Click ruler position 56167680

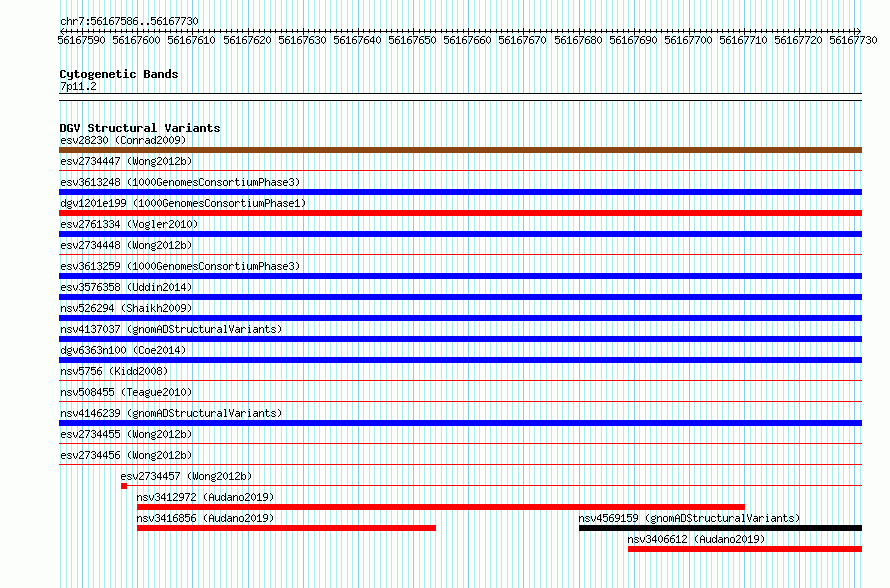(x=578, y=40)
